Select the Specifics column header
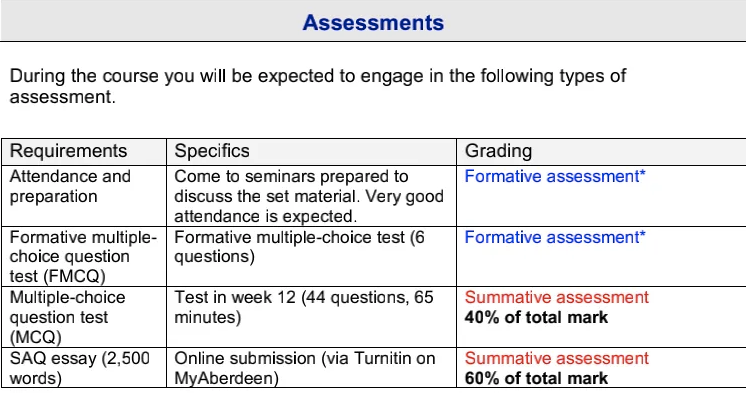 (312, 152)
